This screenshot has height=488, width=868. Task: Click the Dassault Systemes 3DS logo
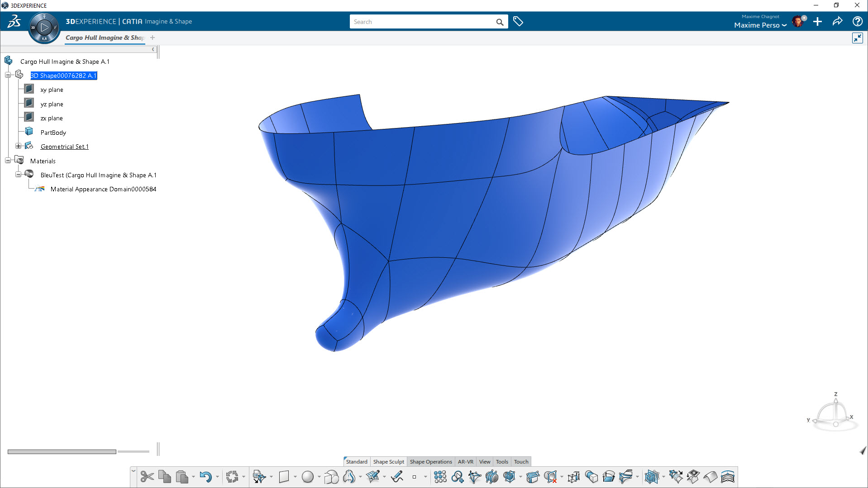[14, 21]
